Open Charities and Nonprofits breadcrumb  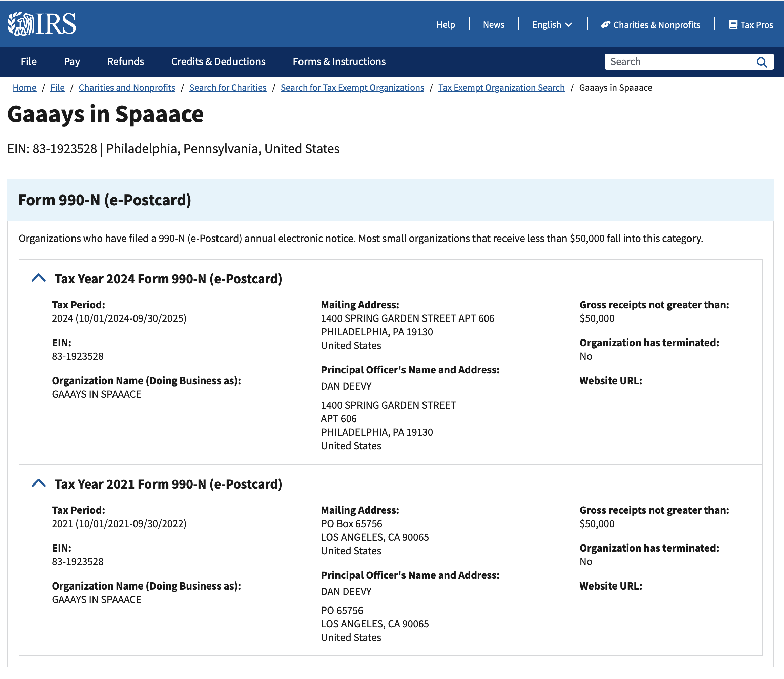point(127,87)
